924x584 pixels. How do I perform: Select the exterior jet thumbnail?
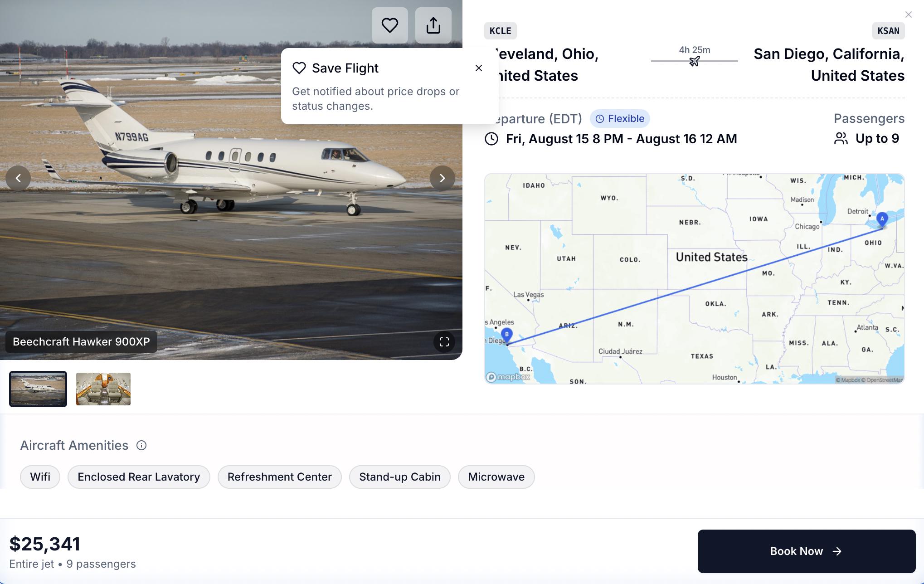click(38, 389)
